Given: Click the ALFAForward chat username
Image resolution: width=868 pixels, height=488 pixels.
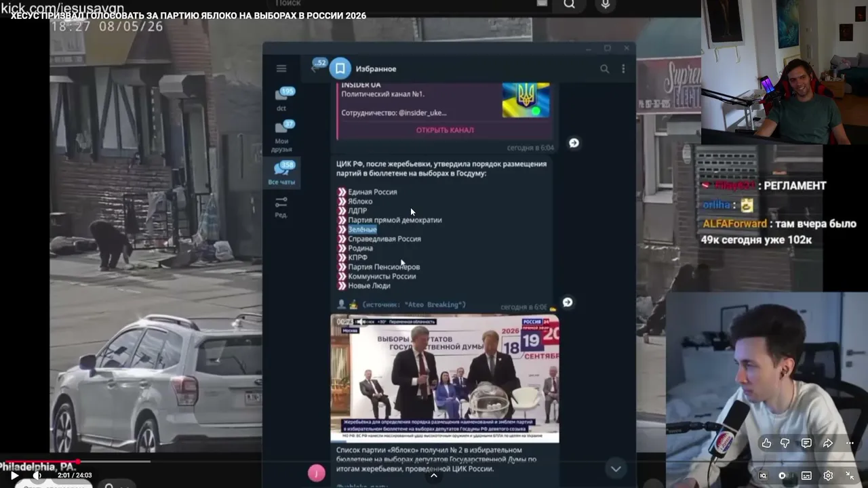Looking at the screenshot, I should (734, 224).
